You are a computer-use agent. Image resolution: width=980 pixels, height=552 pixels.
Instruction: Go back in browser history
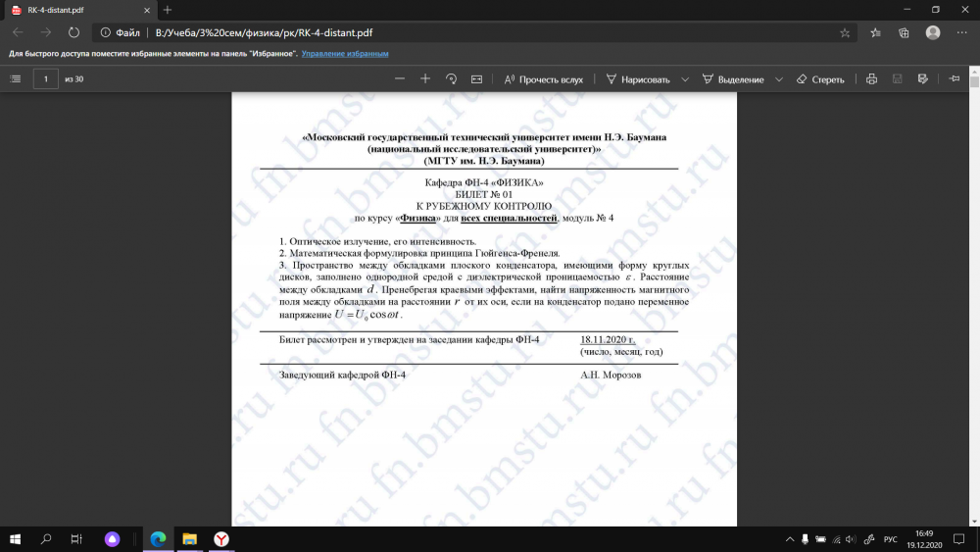18,32
